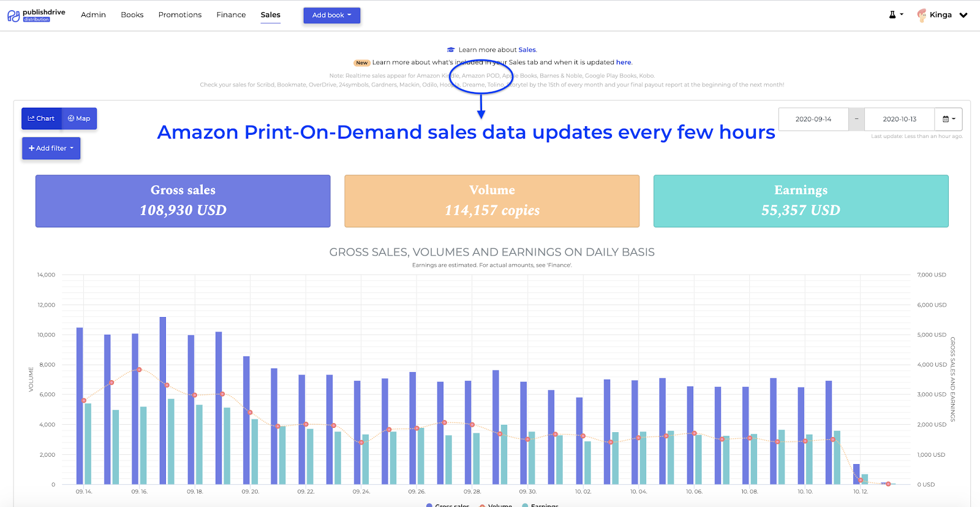The height and width of the screenshot is (507, 980).
Task: Click the graduation cap icon
Action: [x=451, y=50]
